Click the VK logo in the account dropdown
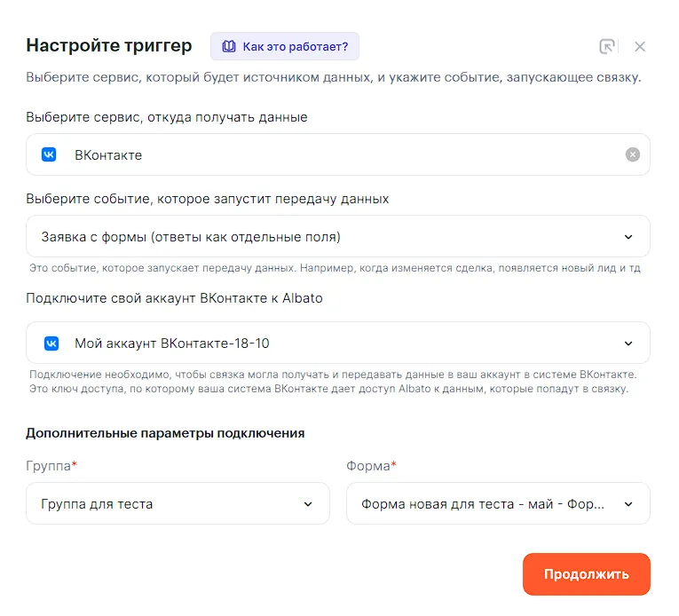This screenshot has width=679, height=616. tap(51, 343)
